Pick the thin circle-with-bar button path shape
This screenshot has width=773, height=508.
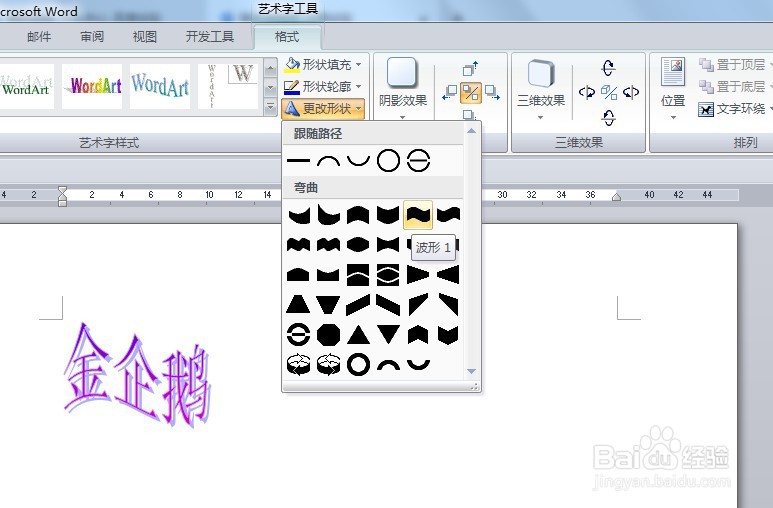tap(419, 161)
